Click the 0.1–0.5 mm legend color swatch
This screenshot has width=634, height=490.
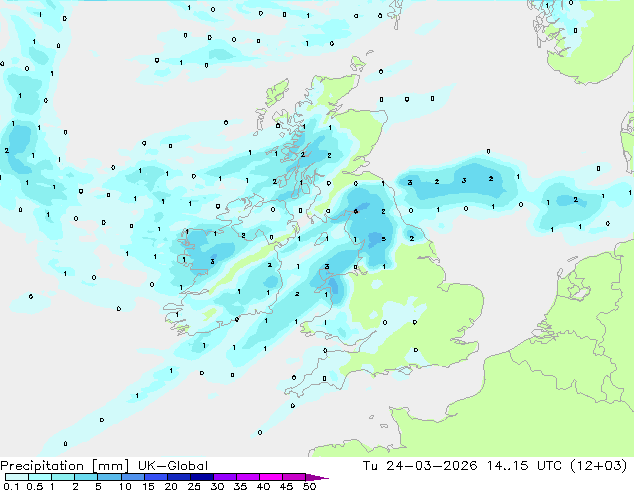pyautogui.click(x=17, y=477)
